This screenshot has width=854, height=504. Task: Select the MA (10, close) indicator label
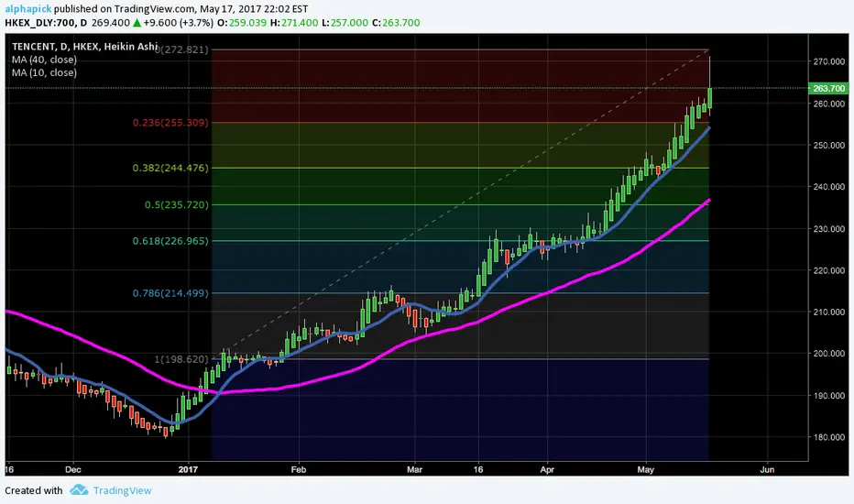(44, 72)
